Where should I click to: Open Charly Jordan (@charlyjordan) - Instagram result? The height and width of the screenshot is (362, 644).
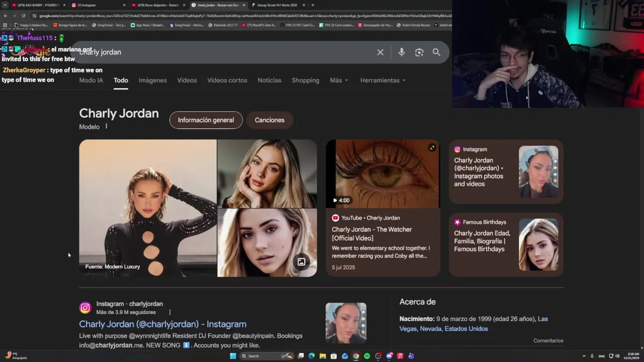163,324
